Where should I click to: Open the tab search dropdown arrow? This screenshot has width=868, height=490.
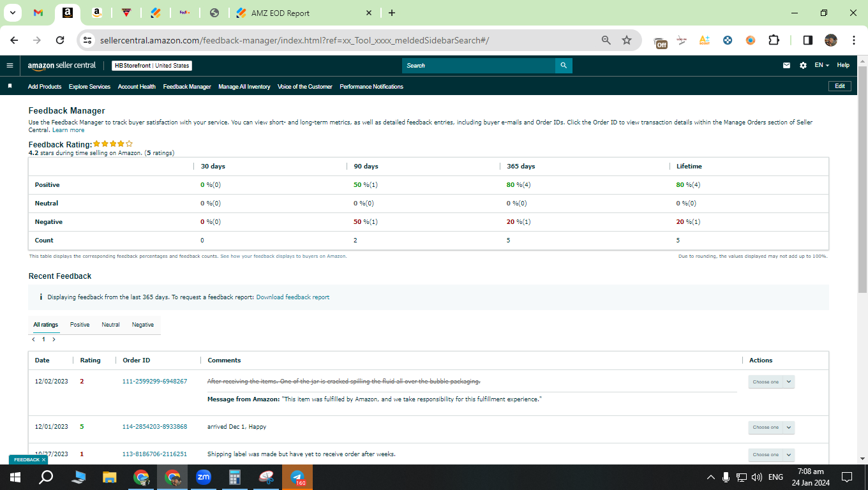pyautogui.click(x=12, y=13)
